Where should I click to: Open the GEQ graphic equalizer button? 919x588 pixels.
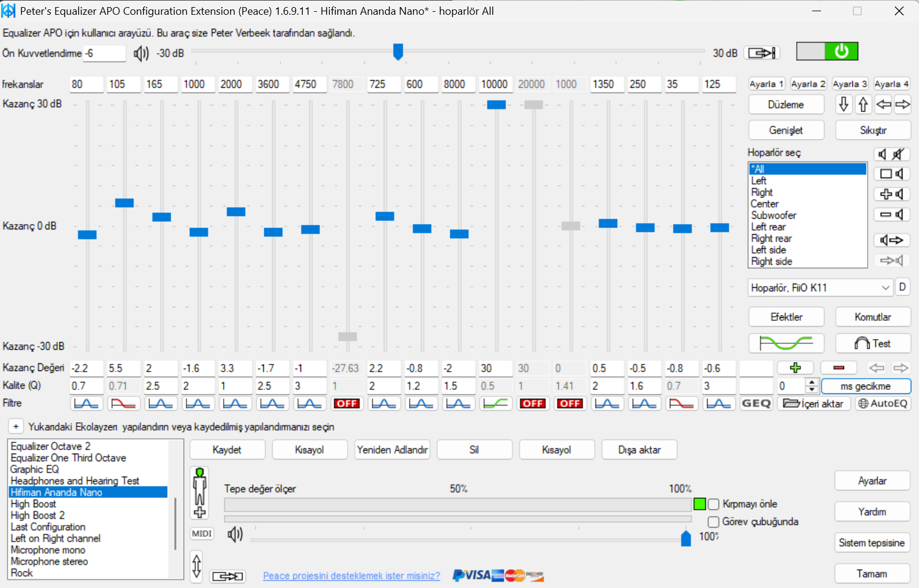coord(756,403)
